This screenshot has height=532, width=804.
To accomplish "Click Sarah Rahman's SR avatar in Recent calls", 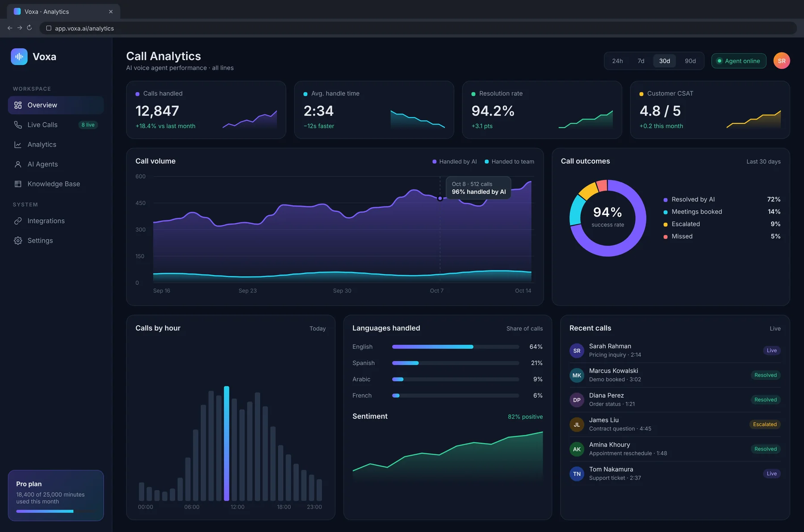I will (577, 351).
